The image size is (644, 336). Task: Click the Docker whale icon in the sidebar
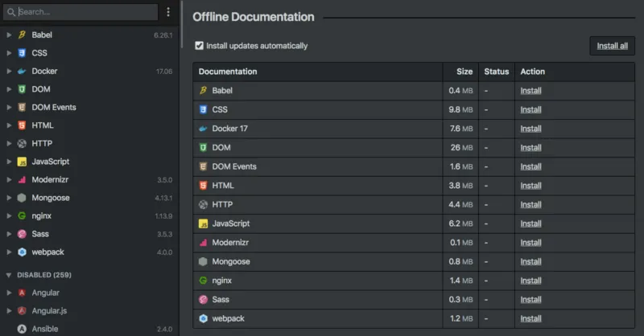point(22,71)
